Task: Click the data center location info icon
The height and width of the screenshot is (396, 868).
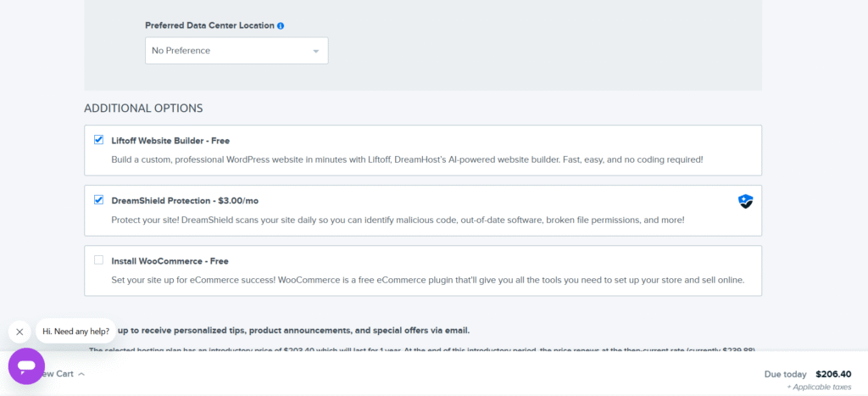Action: [x=281, y=25]
